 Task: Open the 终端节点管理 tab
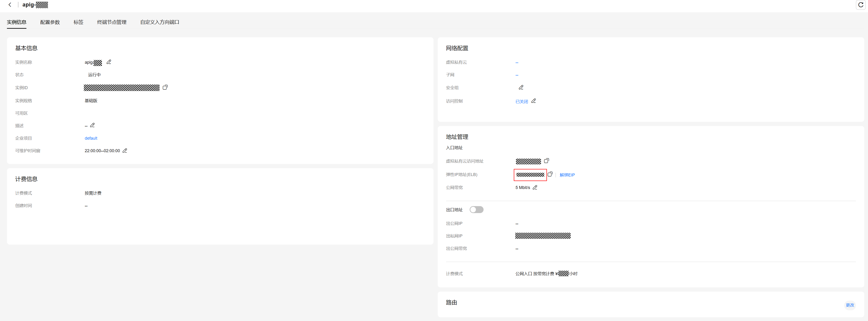point(112,22)
